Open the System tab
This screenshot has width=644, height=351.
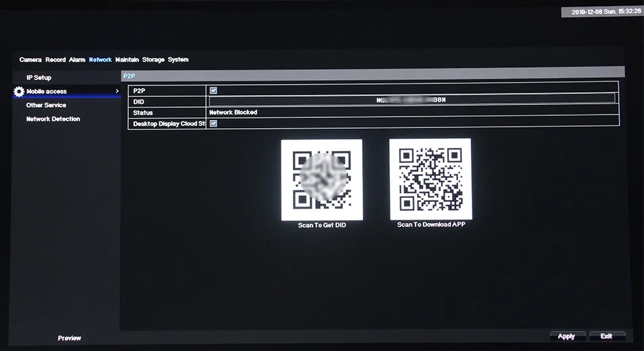(x=178, y=60)
